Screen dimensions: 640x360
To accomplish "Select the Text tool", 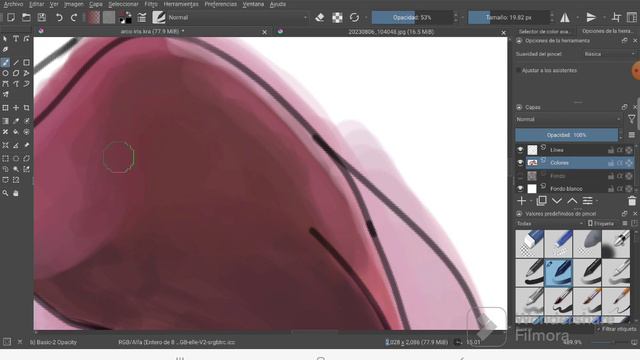I will pyautogui.click(x=16, y=39).
